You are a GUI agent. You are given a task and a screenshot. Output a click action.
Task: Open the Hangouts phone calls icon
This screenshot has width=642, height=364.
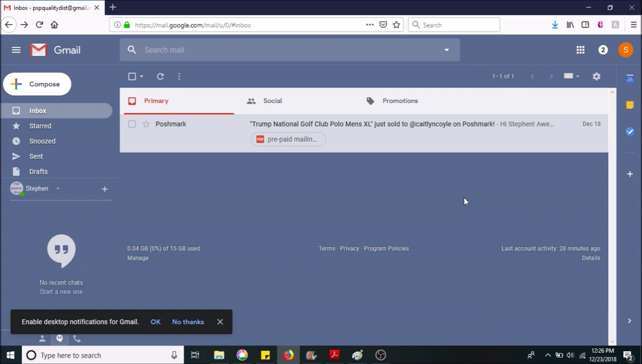(77, 339)
